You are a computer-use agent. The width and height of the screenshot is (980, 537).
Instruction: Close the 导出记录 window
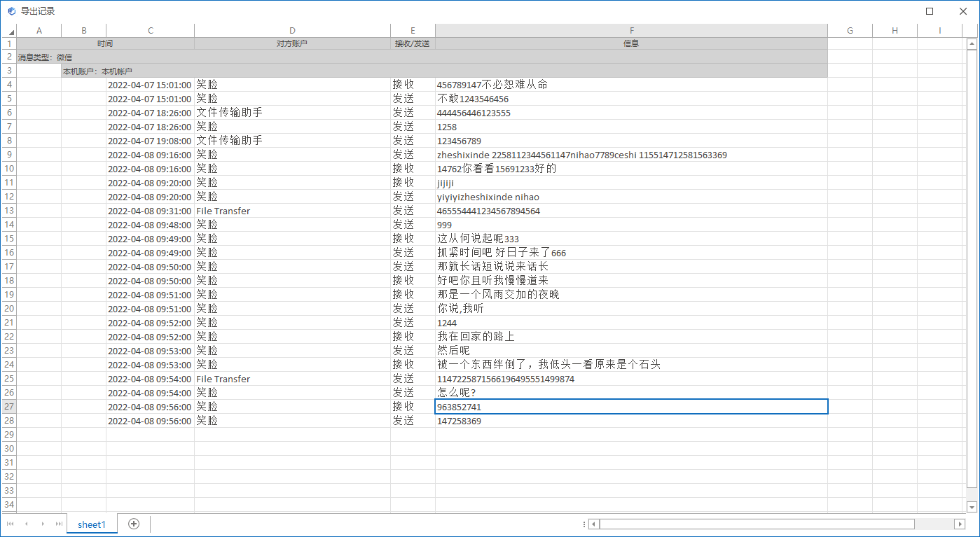963,11
